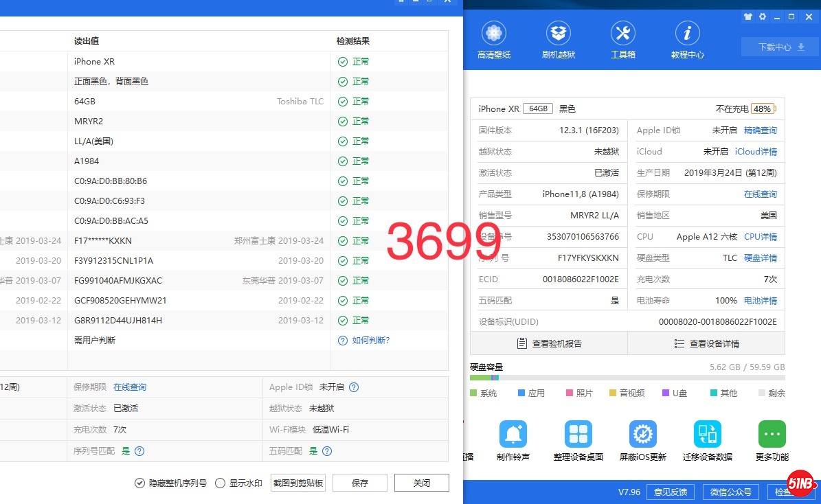Click help icon next to Apple ID锁
Image resolution: width=821 pixels, height=504 pixels.
pos(354,387)
